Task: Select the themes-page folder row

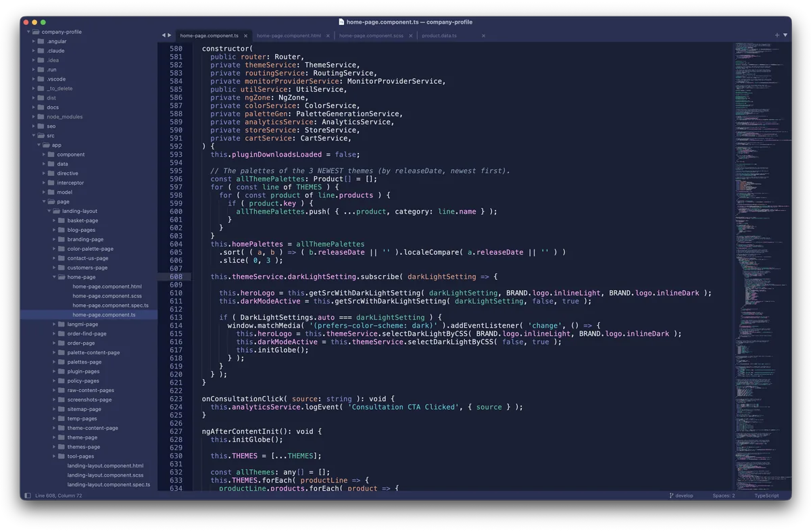Action: [x=89, y=447]
